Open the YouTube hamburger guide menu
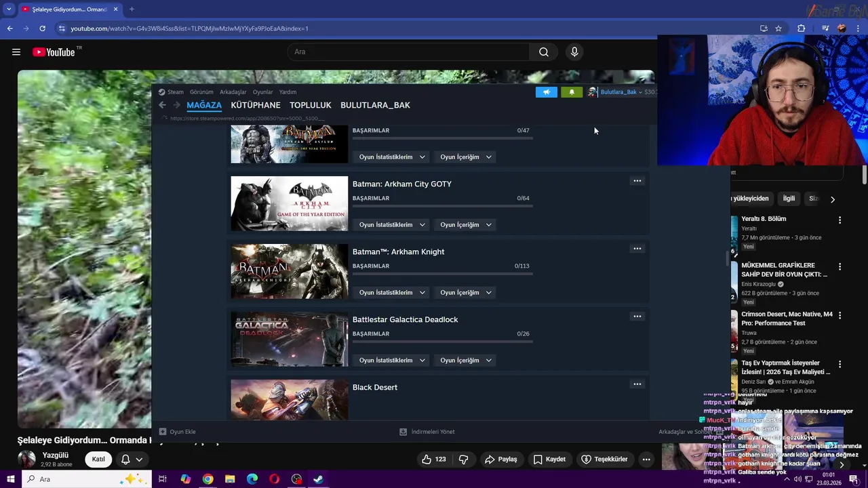868x488 pixels. (x=16, y=52)
